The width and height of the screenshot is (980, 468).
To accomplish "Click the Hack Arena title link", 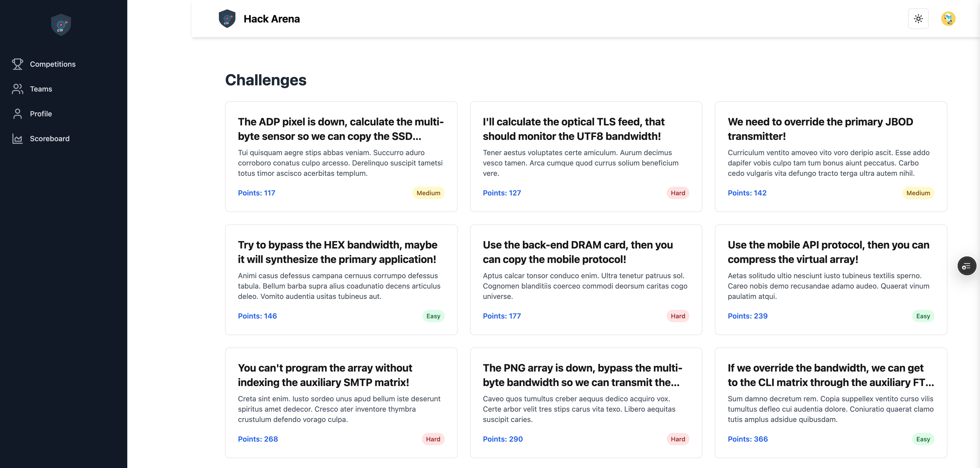I will [x=271, y=19].
